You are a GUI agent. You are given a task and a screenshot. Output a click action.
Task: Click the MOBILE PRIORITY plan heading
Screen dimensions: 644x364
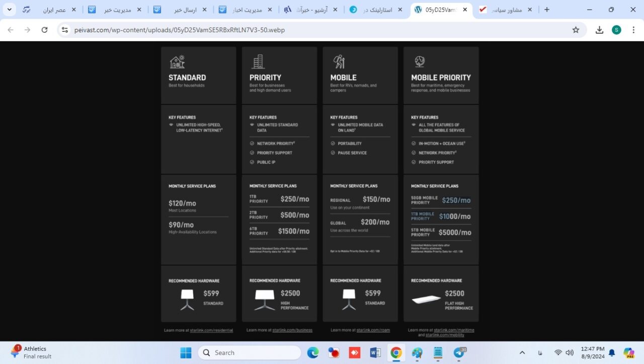pyautogui.click(x=441, y=78)
